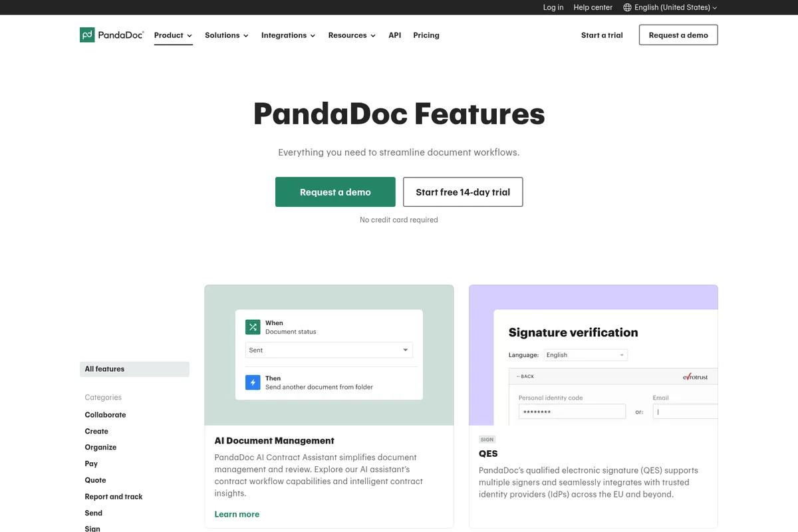Click Start free 14-day trial

tap(462, 192)
